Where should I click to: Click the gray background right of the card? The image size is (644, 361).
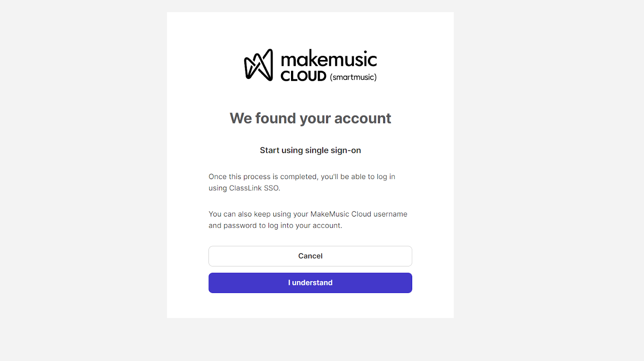[x=549, y=180]
